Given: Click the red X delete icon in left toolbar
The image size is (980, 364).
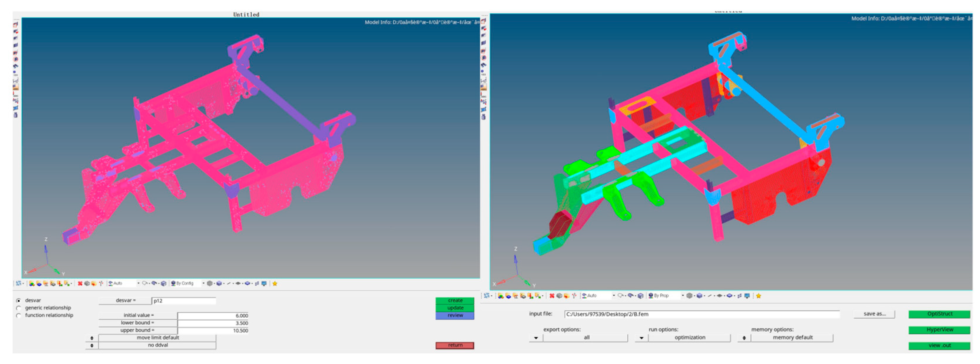Looking at the screenshot, I should click(80, 283).
